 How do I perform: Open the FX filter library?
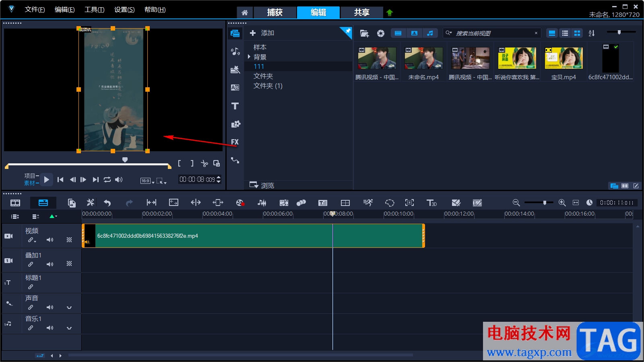pos(235,142)
